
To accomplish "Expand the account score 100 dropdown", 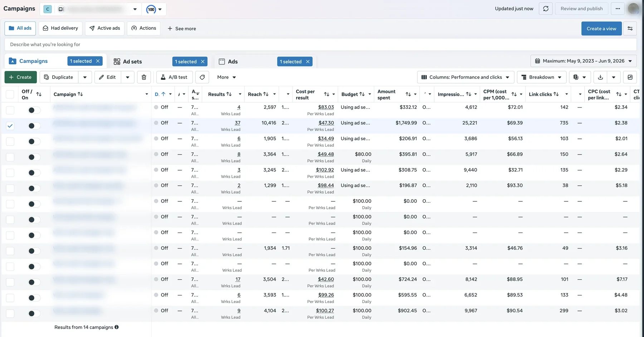I will pyautogui.click(x=154, y=9).
